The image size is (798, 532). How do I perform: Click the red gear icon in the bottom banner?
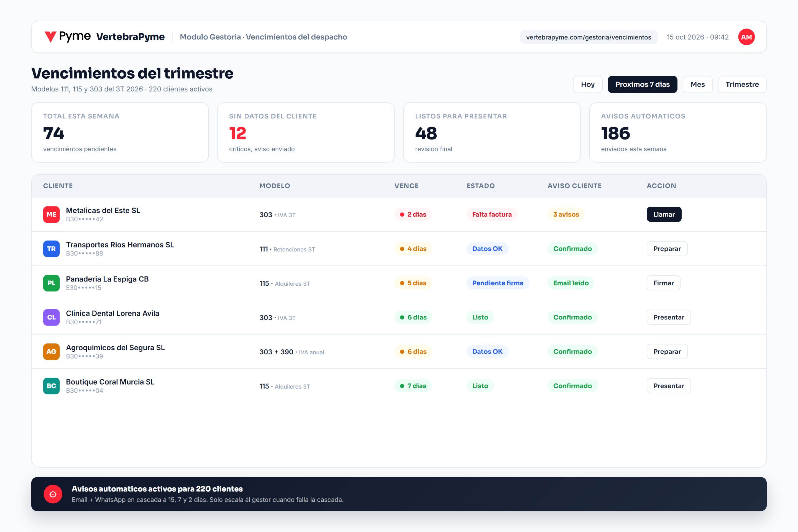53,494
